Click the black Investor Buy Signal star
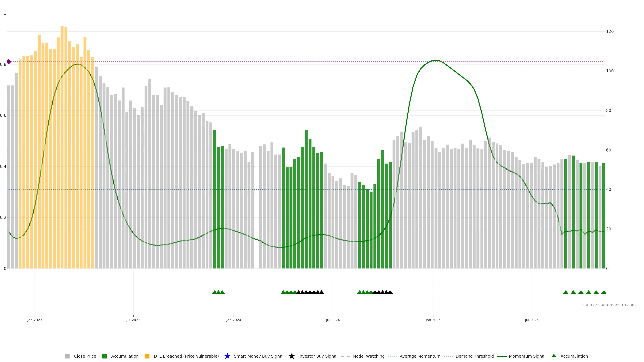644x362 pixels. 291,356
